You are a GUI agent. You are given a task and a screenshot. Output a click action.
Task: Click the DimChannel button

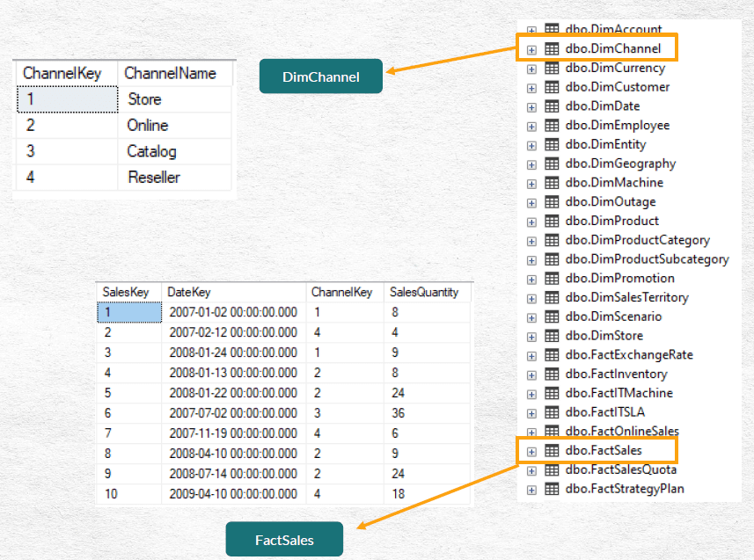[320, 76]
